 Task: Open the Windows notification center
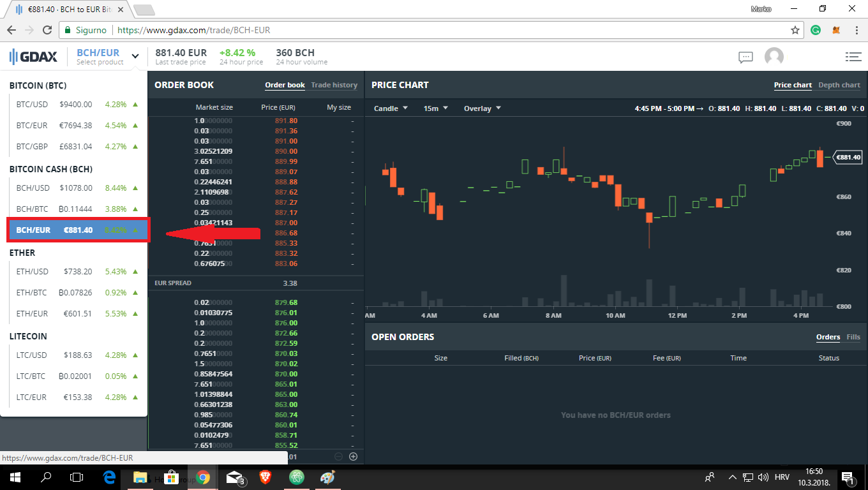pos(849,477)
